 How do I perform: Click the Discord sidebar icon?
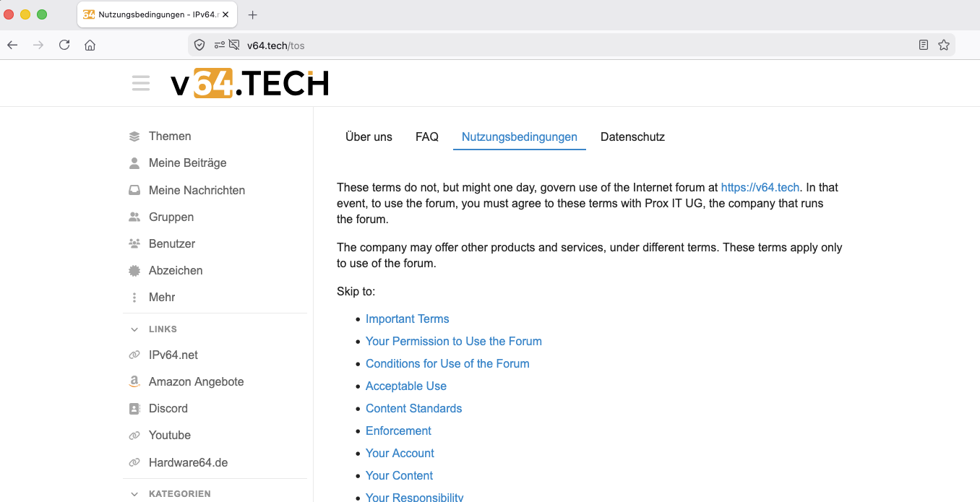click(x=134, y=409)
